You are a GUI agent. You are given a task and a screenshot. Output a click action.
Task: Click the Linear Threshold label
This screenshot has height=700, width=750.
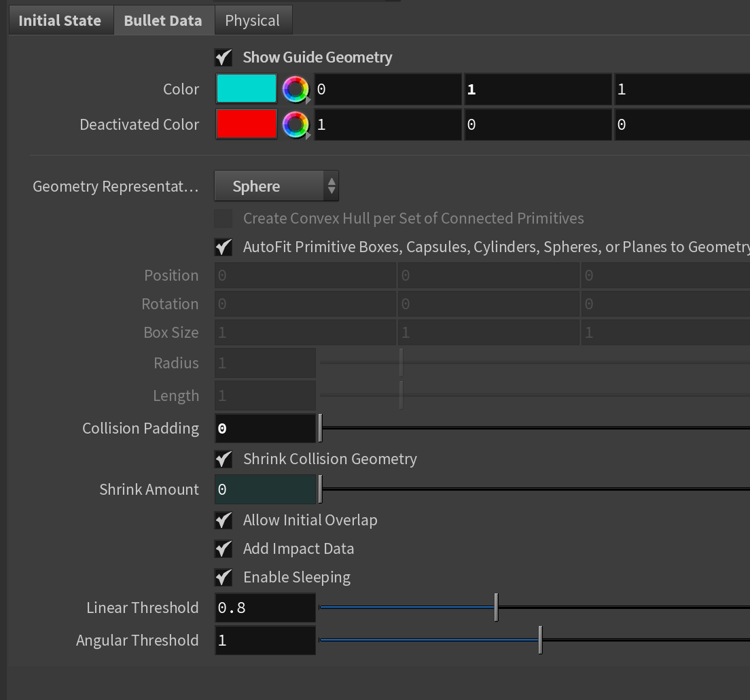[x=143, y=608]
